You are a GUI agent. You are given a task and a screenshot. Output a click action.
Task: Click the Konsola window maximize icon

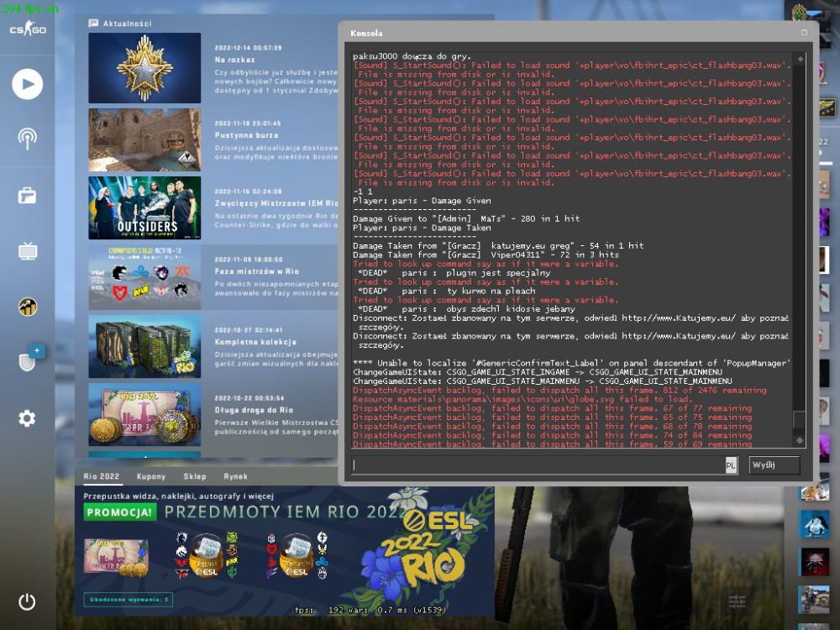[x=804, y=33]
